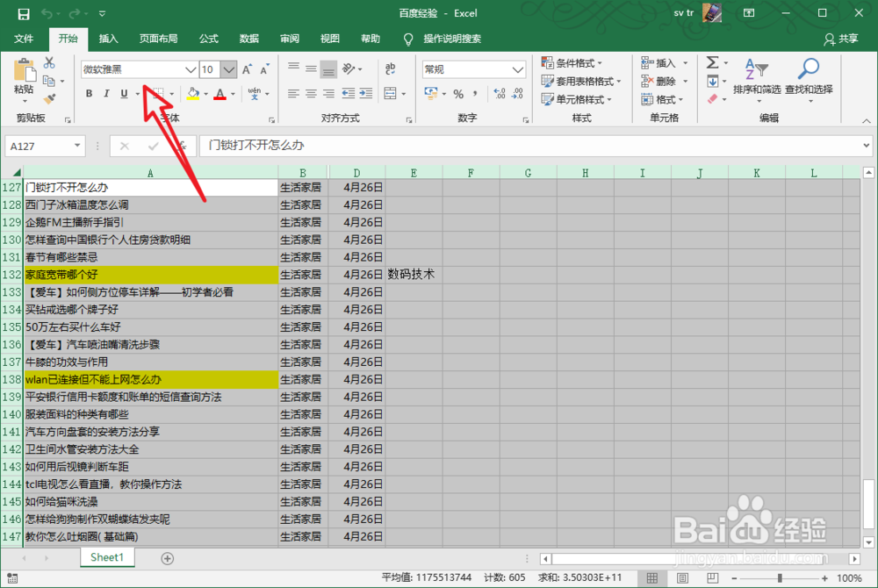Click 删除 Delete cells button
Image resolution: width=878 pixels, height=588 pixels.
pyautogui.click(x=658, y=81)
